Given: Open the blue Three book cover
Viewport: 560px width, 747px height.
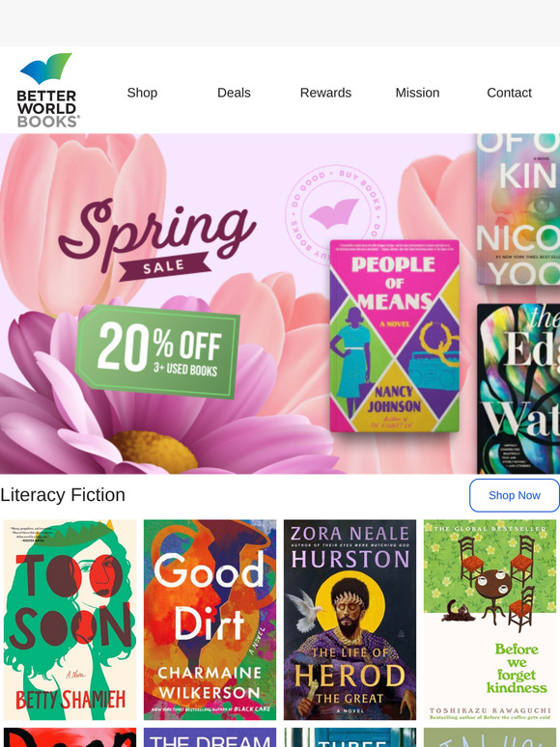Looking at the screenshot, I should coord(350,737).
